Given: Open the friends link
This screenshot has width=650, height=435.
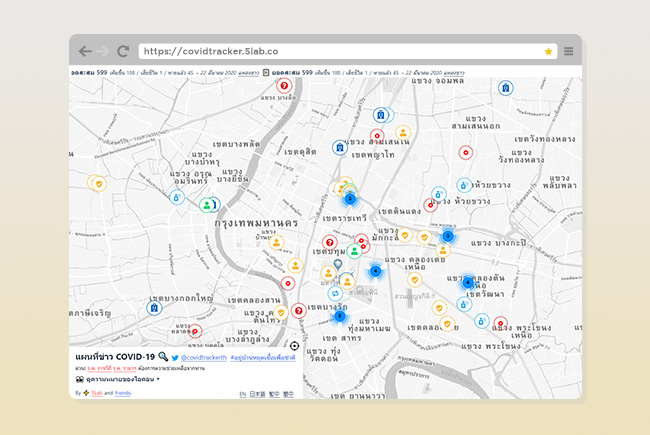Looking at the screenshot, I should click(x=122, y=393).
